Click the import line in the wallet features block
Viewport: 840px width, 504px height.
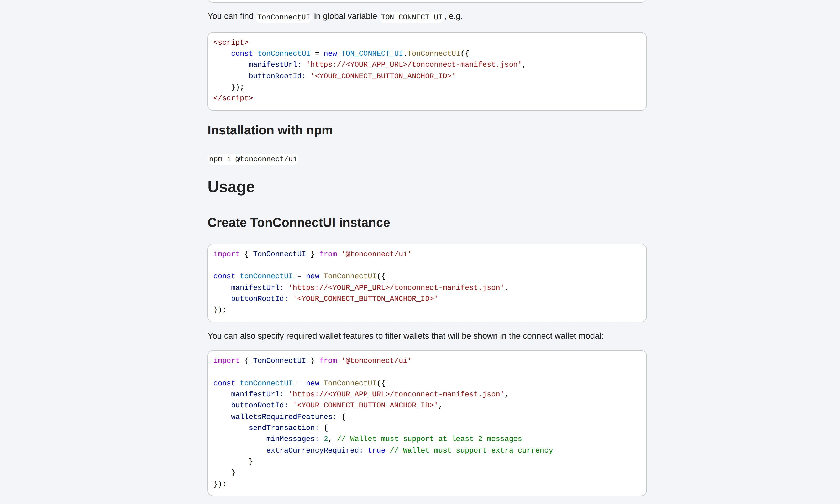coord(312,361)
